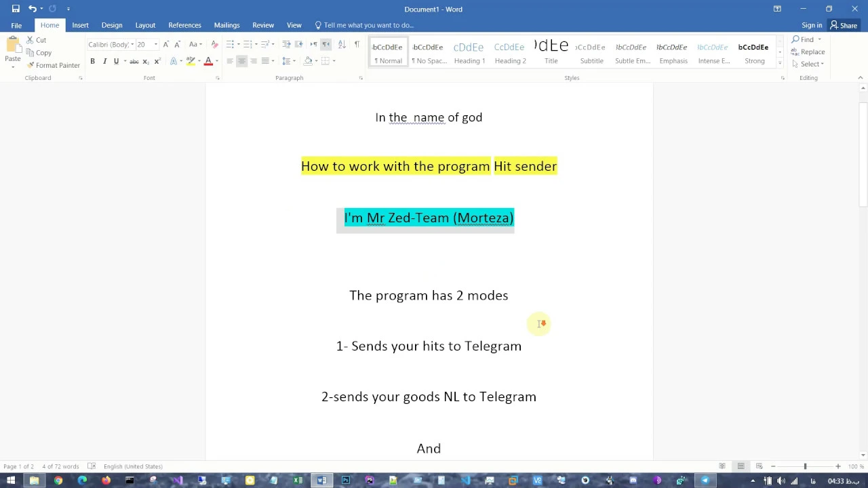The width and height of the screenshot is (868, 488).
Task: Activate the Format Painter
Action: click(54, 65)
